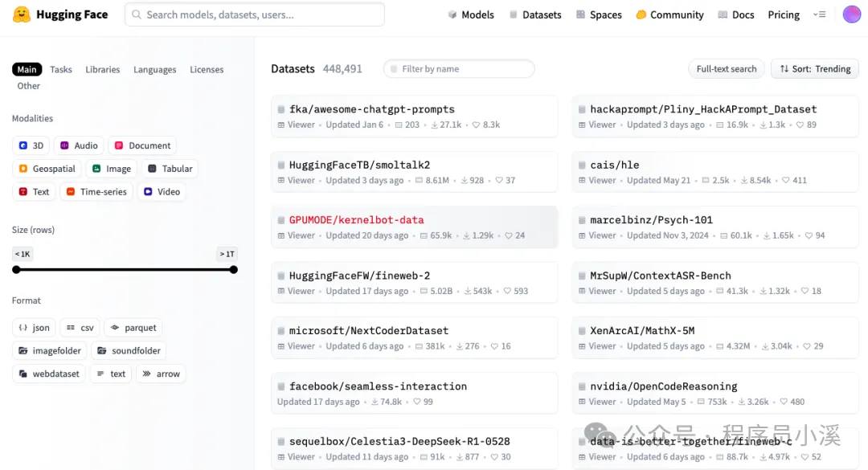This screenshot has width=868, height=470.
Task: Toggle the Tabular modality filter
Action: (x=170, y=169)
